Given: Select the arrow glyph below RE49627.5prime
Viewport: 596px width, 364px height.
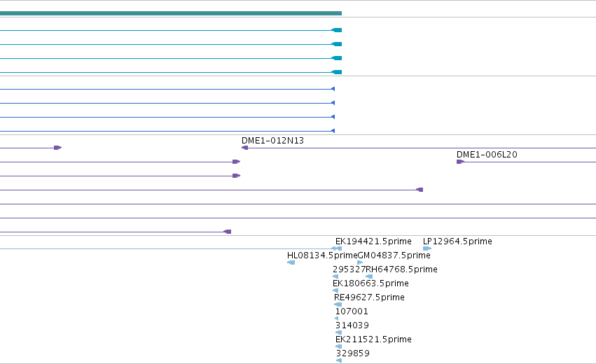Looking at the screenshot, I should click(338, 304).
